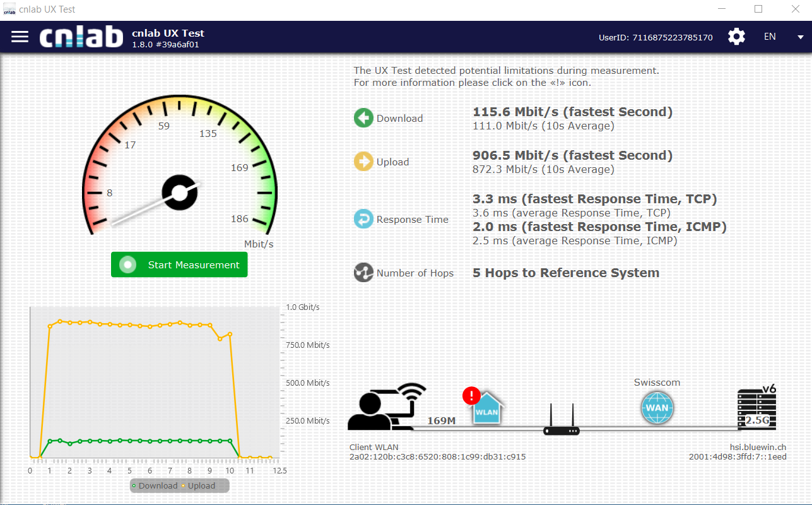The image size is (812, 505).
Task: Click the Swisscom WAN globe icon
Action: click(x=657, y=407)
